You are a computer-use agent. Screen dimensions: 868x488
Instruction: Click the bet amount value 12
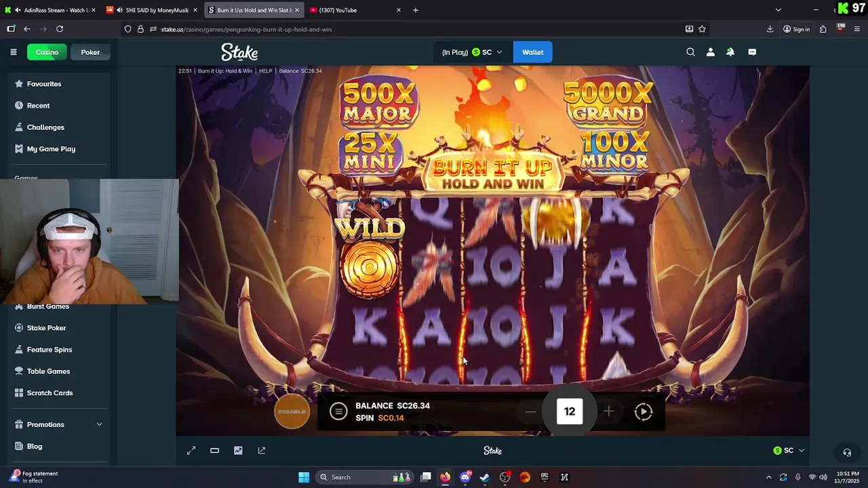point(570,411)
